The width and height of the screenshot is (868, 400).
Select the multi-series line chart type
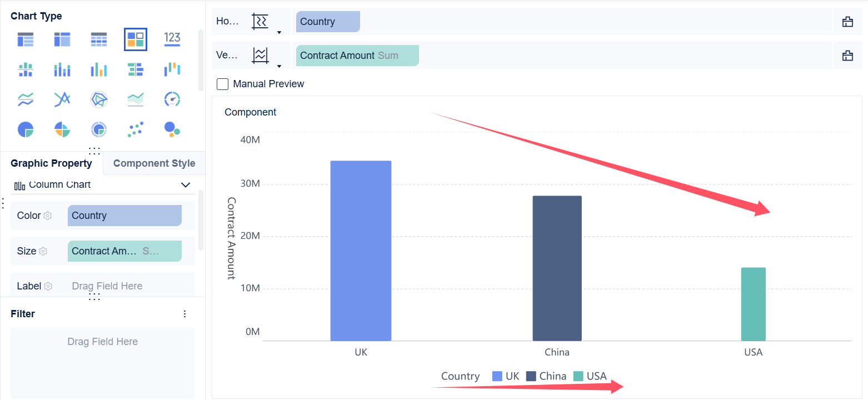point(62,99)
